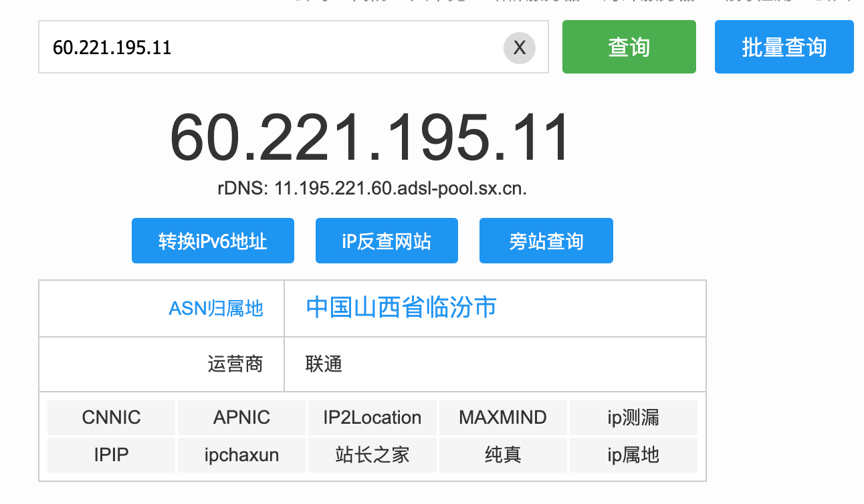This screenshot has width=864, height=504.
Task: Select the iP反查网站 button
Action: point(387,241)
